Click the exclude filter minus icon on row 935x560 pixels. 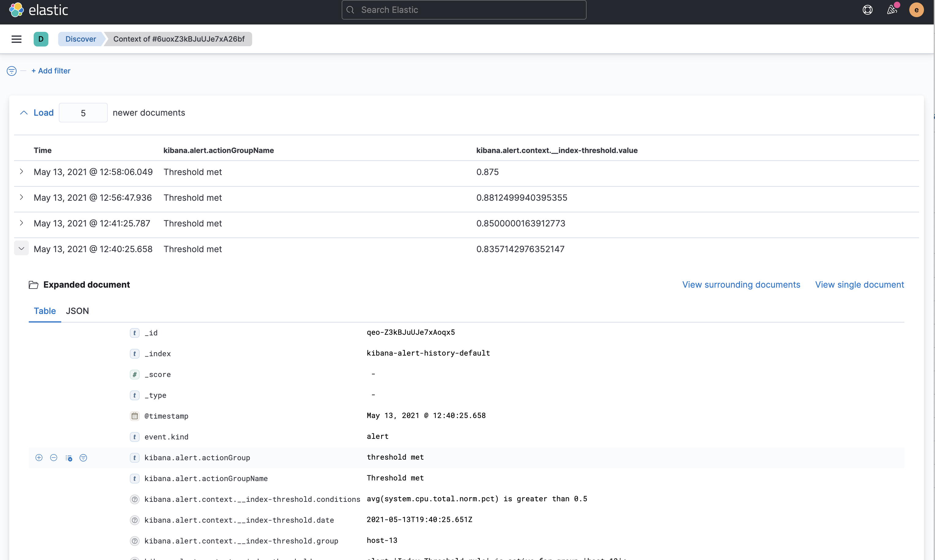pyautogui.click(x=53, y=458)
